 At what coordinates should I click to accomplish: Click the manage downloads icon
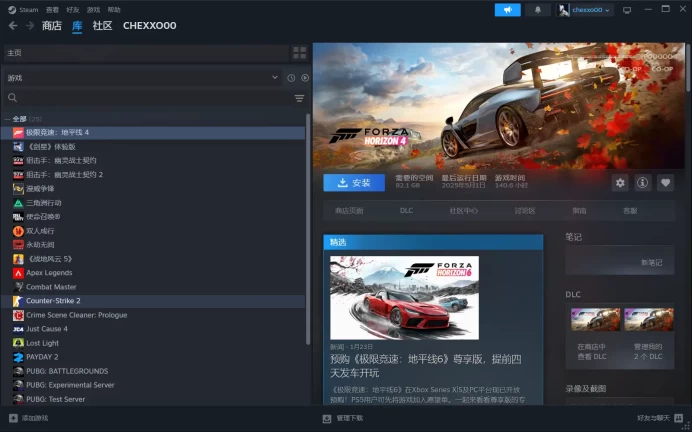327,418
